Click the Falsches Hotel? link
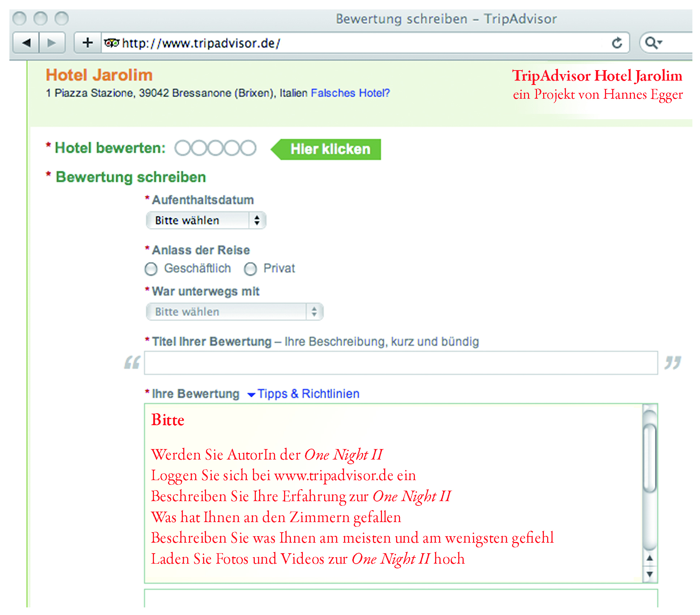The width and height of the screenshot is (700, 615). point(350,93)
